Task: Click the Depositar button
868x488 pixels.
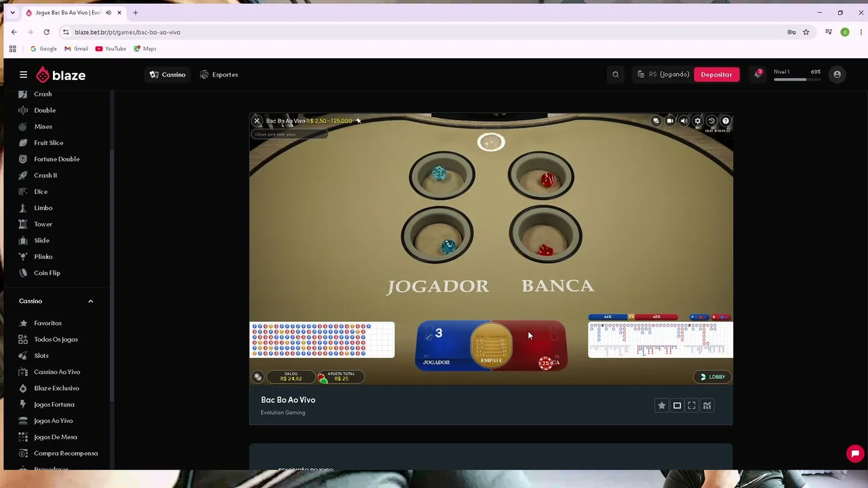Action: 716,75
